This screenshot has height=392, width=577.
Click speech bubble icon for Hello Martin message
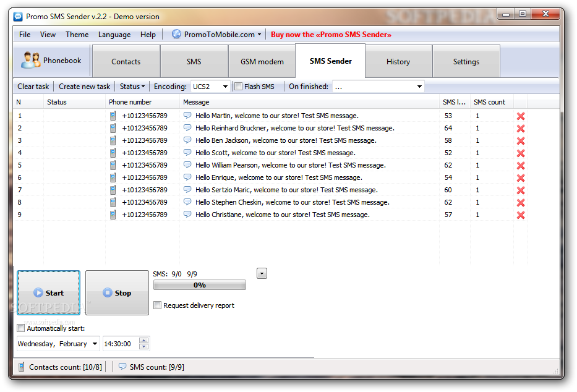(187, 116)
